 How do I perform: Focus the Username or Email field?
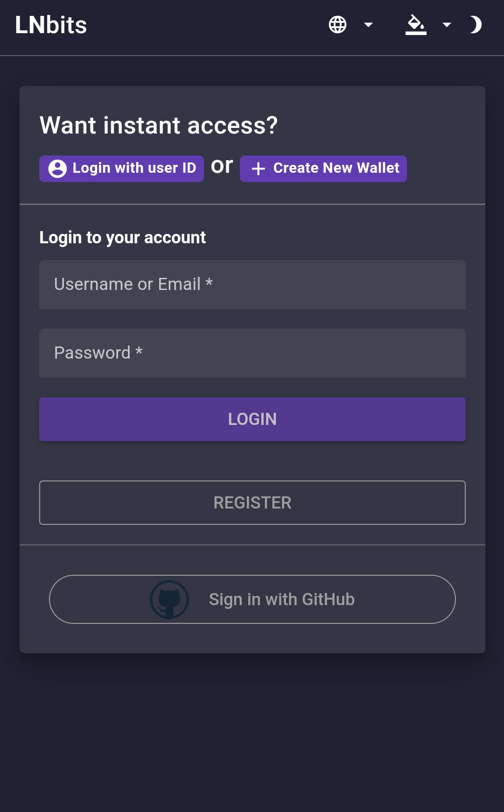[252, 284]
